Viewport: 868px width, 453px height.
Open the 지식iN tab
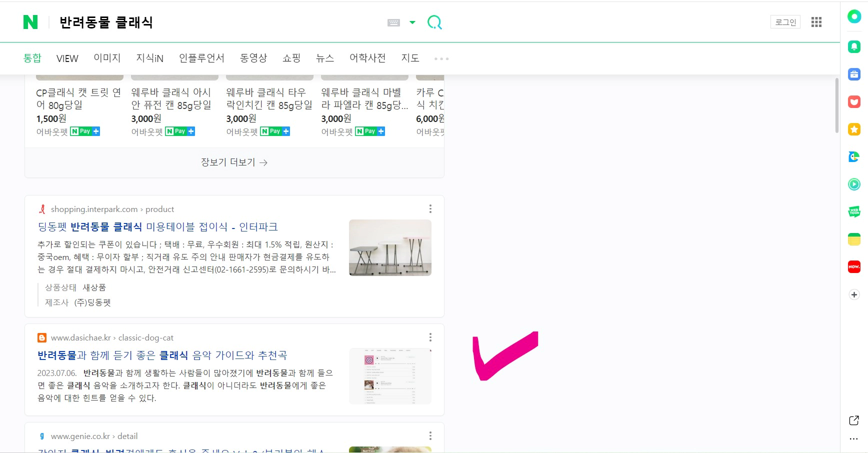[x=150, y=58]
